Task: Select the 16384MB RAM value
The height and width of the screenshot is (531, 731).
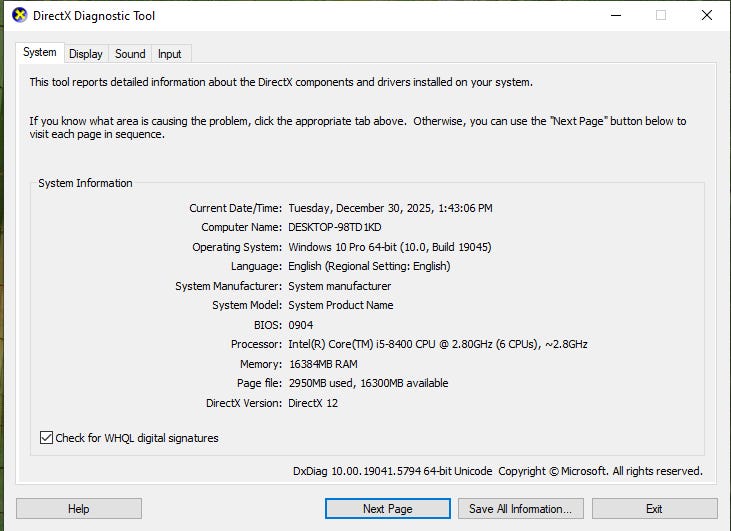Action: coord(323,364)
